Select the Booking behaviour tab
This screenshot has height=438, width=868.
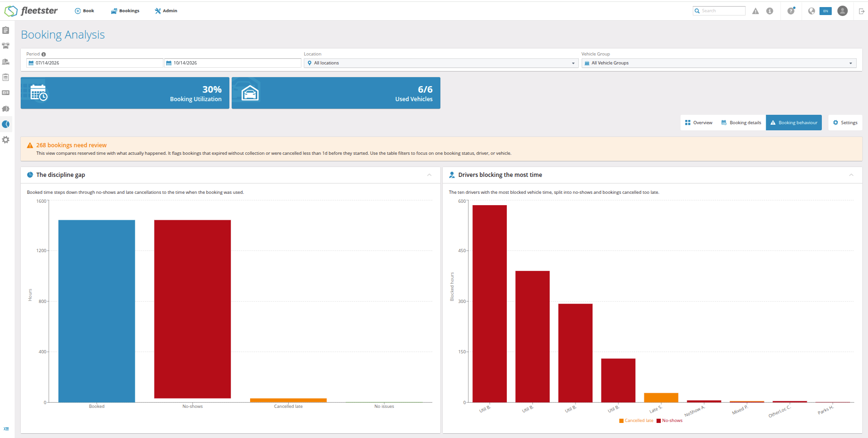pos(794,123)
